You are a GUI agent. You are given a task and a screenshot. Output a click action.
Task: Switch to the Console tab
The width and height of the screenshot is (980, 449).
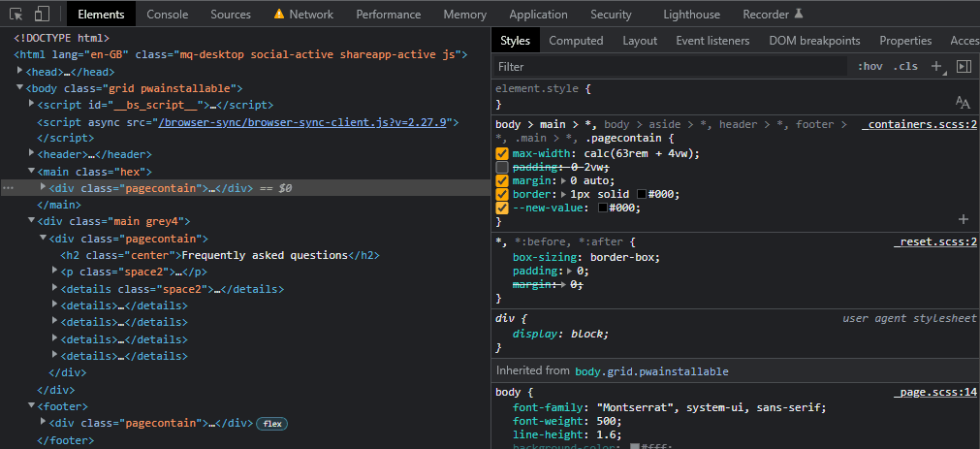pyautogui.click(x=168, y=15)
